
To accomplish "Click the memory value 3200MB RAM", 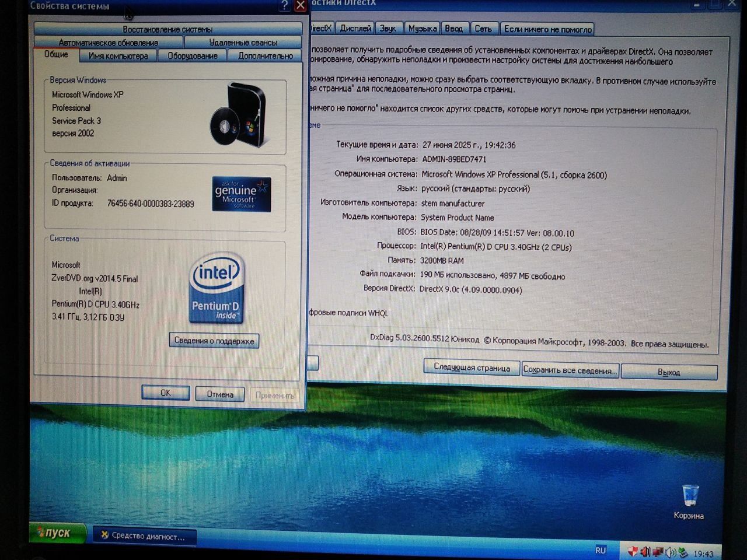I will (442, 261).
